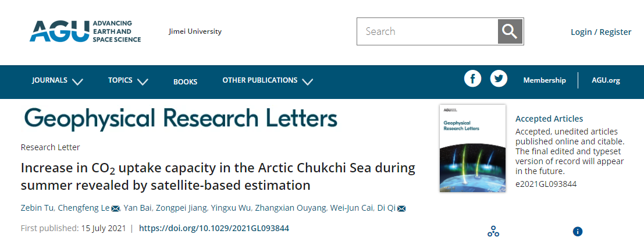Click the Geophysical Research Letters cover thumbnail
The image size is (644, 241).
[471, 148]
